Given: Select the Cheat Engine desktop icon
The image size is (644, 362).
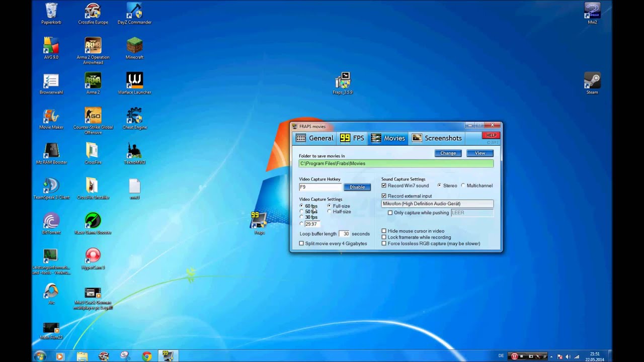Looking at the screenshot, I should point(134,119).
